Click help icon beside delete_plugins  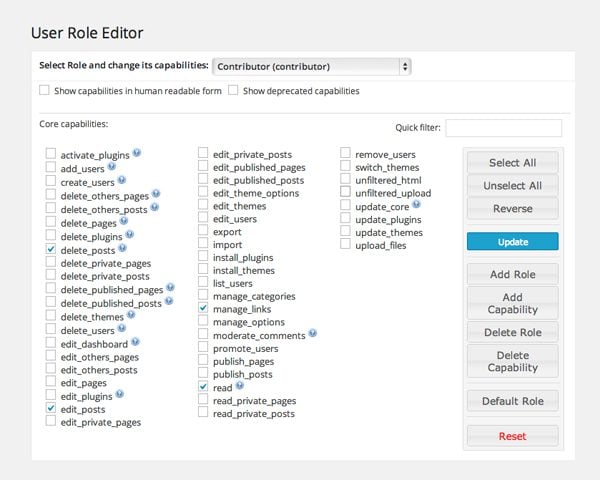coord(130,234)
